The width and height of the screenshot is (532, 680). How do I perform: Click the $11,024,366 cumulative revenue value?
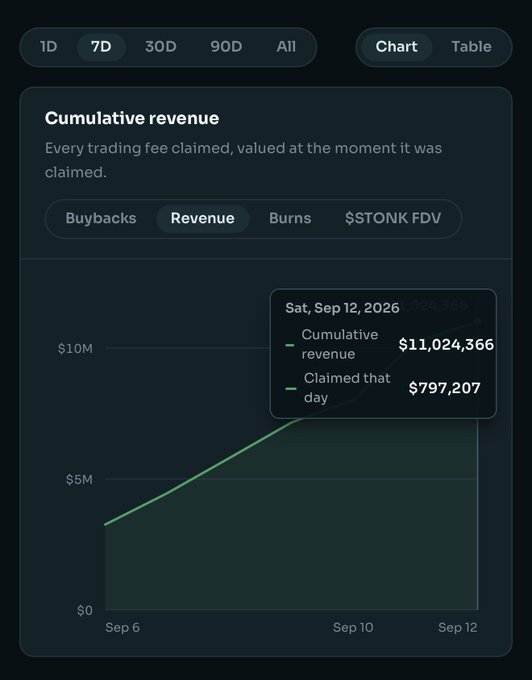coord(446,344)
